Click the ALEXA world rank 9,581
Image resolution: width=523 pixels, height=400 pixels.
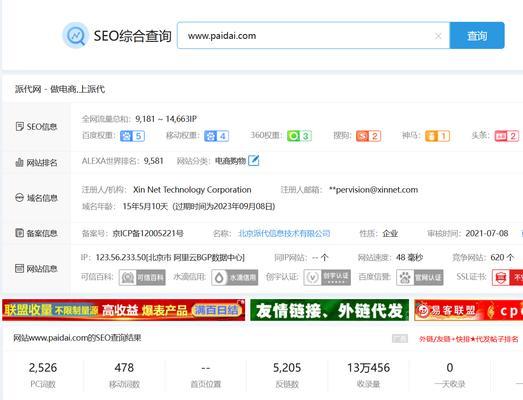pyautogui.click(x=153, y=161)
